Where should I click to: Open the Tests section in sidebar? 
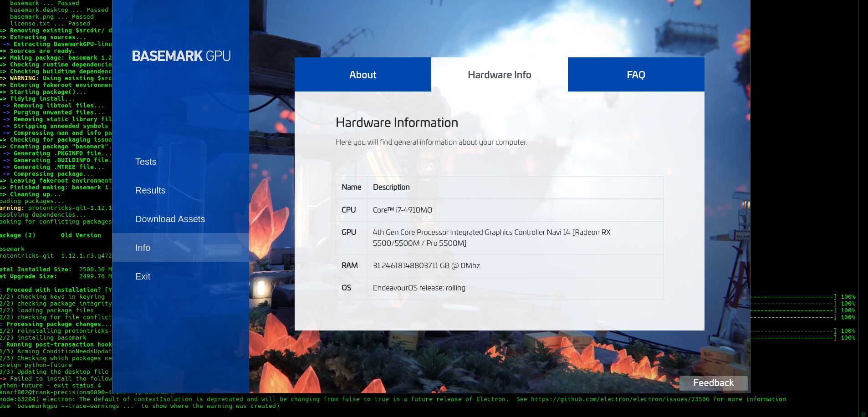pyautogui.click(x=146, y=162)
